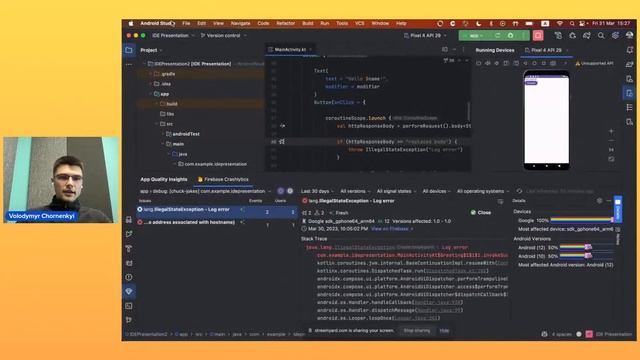Image resolution: width=640 pixels, height=360 pixels.
Task: Click the Hide button in sharing bar
Action: coord(444,331)
